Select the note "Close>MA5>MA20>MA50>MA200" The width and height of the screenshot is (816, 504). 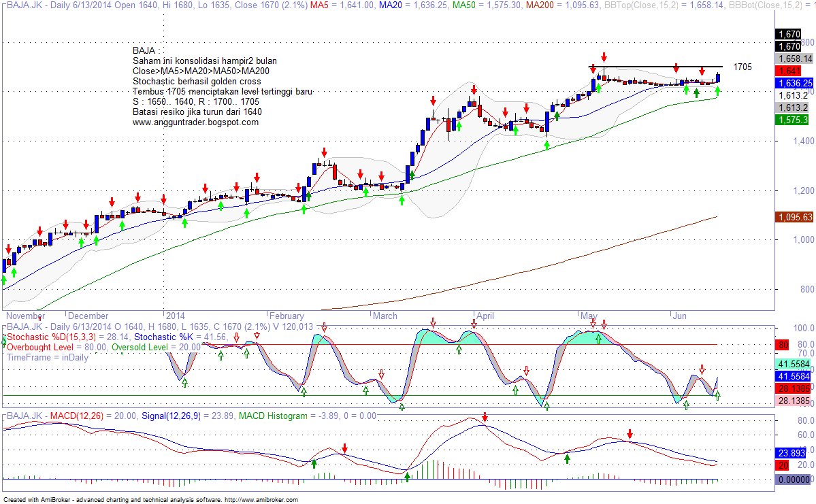(x=201, y=71)
